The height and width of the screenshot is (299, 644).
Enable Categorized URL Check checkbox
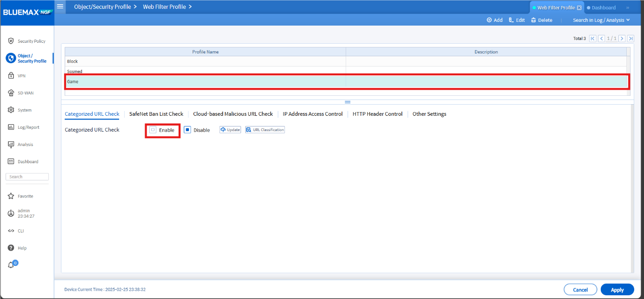click(153, 130)
